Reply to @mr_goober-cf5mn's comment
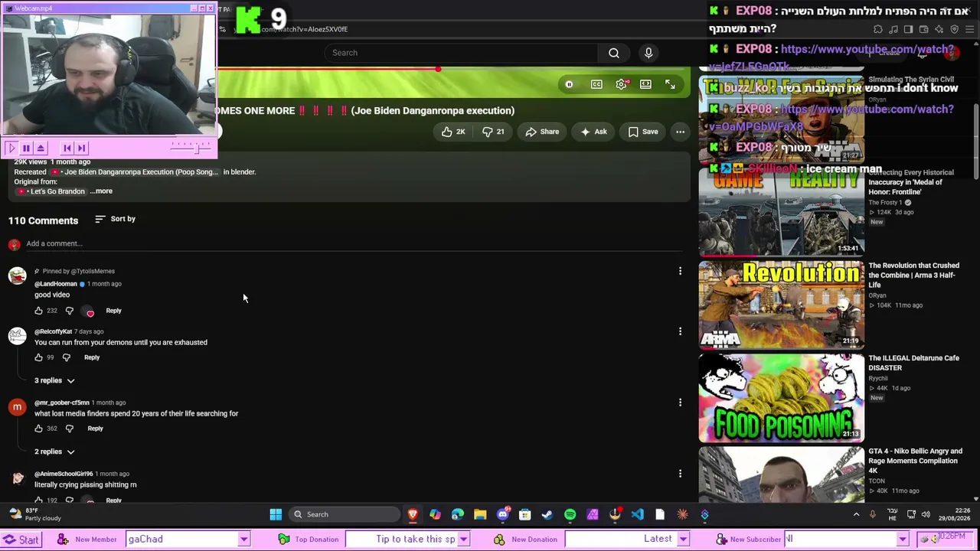980x551 pixels. (95, 429)
